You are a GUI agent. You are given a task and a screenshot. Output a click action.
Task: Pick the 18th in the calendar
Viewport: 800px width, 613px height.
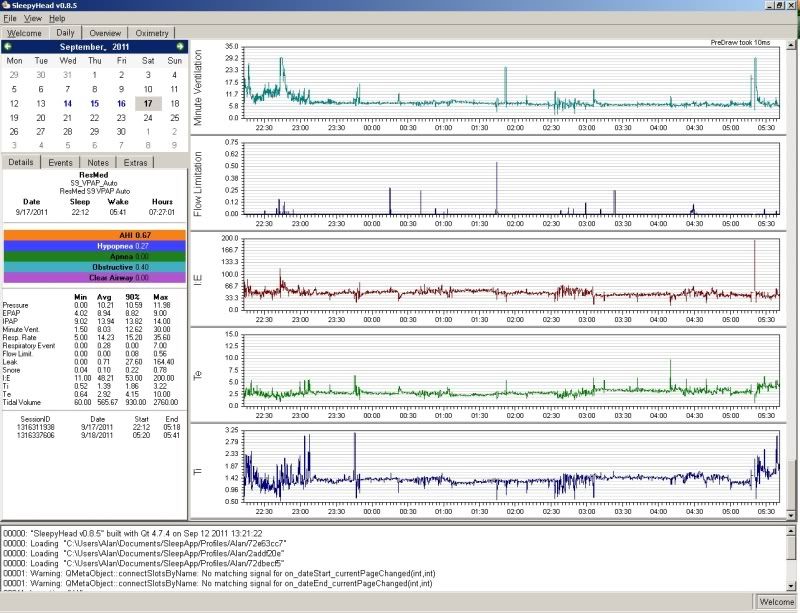tap(174, 104)
